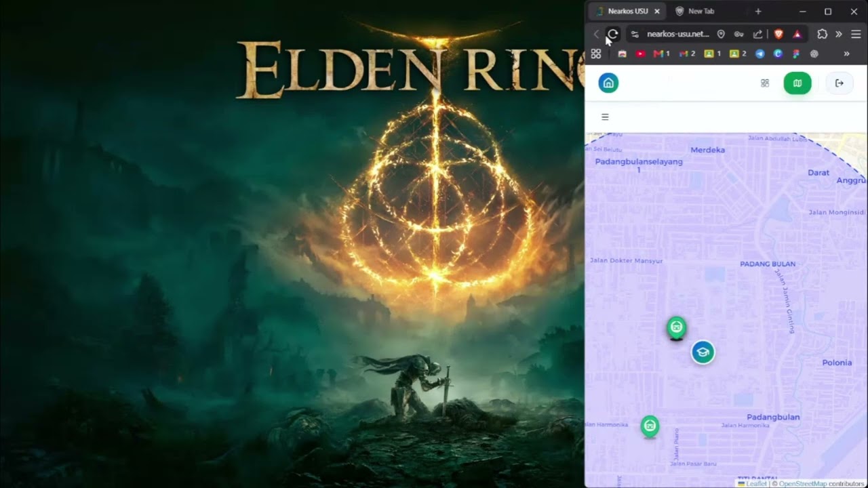This screenshot has width=868, height=488.
Task: Maximize the browser window
Action: pyautogui.click(x=828, y=12)
